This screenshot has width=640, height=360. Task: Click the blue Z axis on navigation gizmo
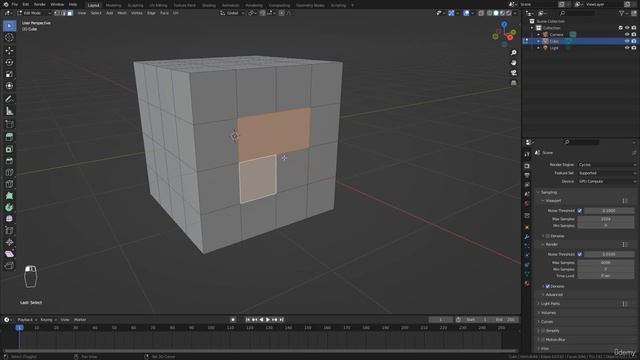tap(504, 24)
